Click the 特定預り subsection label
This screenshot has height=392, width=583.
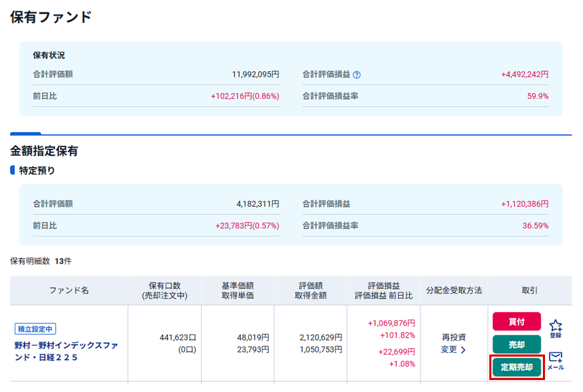(x=37, y=170)
